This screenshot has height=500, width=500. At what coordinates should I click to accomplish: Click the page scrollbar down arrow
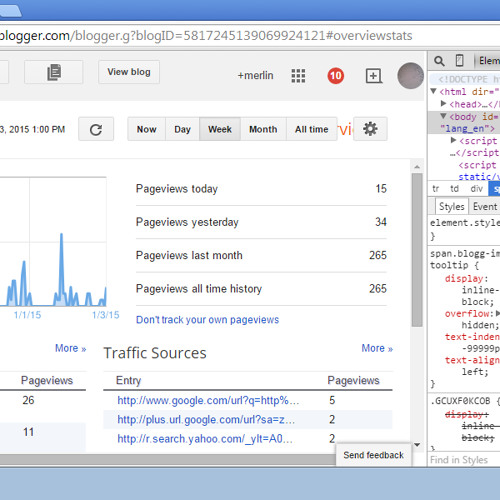(x=417, y=445)
